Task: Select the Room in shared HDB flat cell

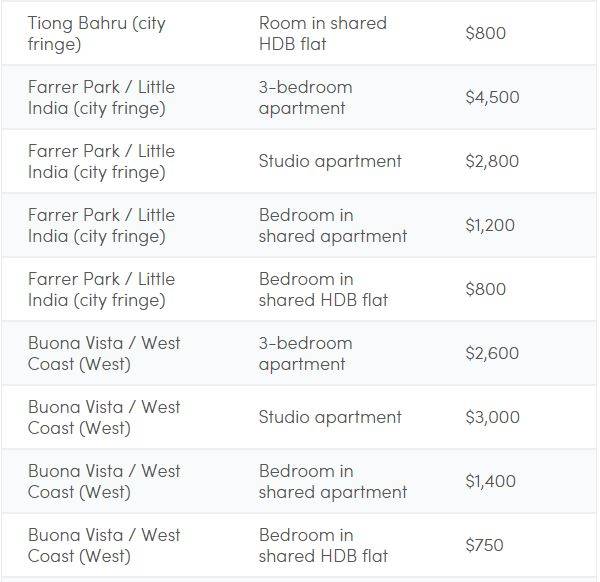Action: pos(322,33)
